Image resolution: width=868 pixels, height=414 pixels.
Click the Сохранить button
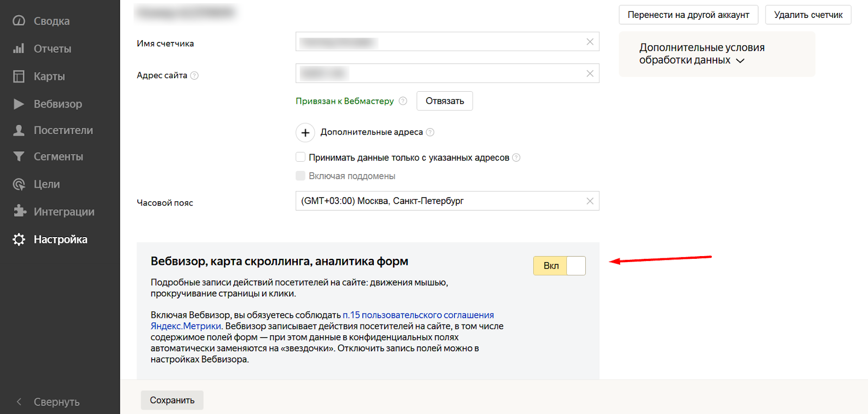pyautogui.click(x=172, y=400)
